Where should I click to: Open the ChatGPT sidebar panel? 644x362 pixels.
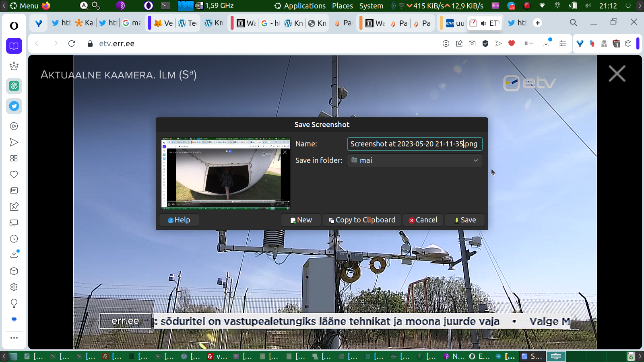coord(14,86)
